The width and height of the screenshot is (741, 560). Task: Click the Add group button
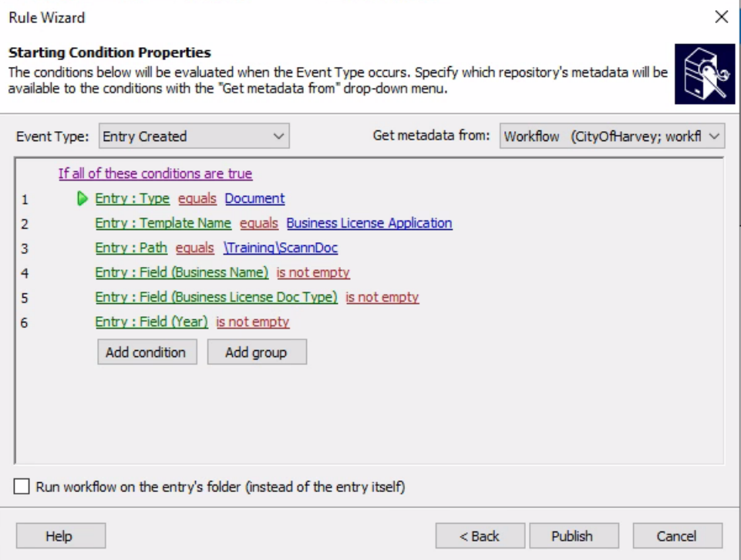[x=256, y=353]
